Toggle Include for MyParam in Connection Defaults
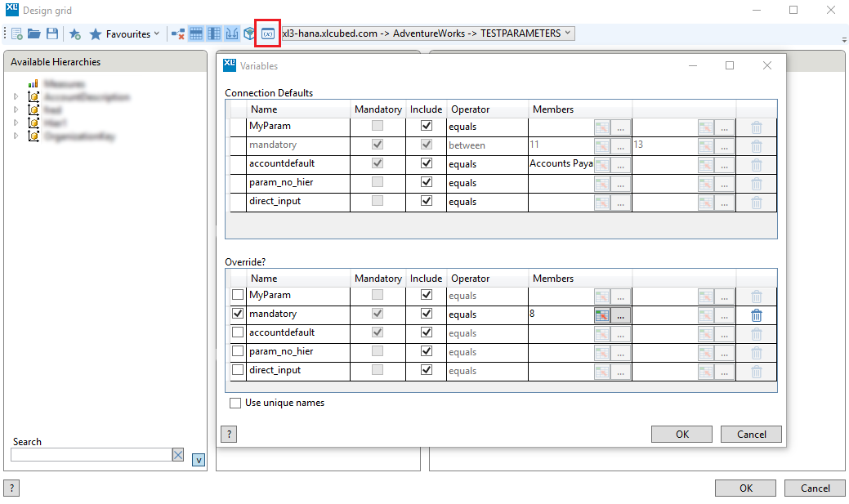 [x=426, y=127]
